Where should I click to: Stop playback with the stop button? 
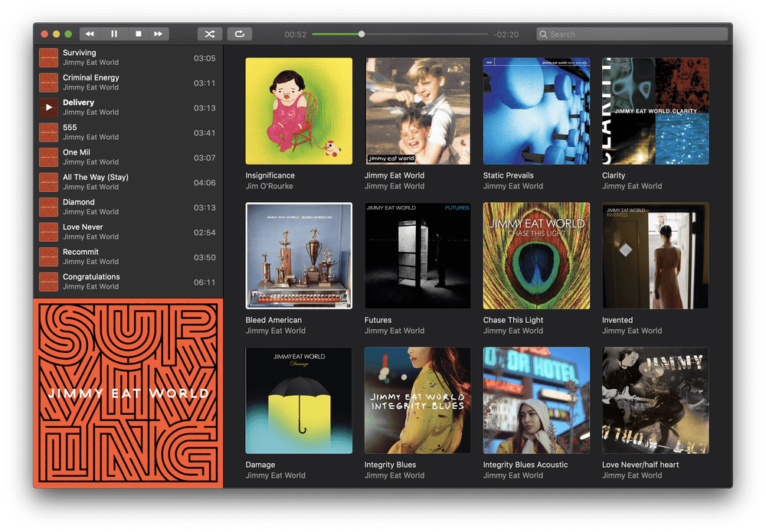(138, 34)
